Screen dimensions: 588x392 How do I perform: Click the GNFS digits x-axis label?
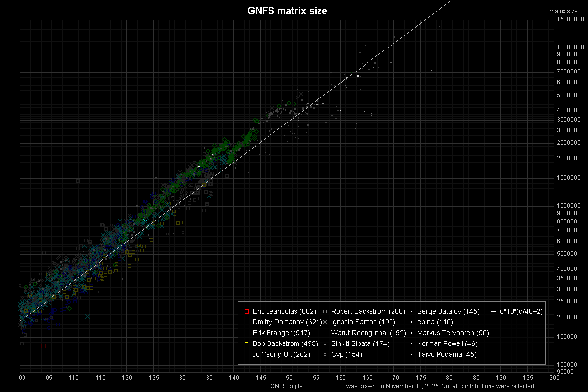(287, 386)
